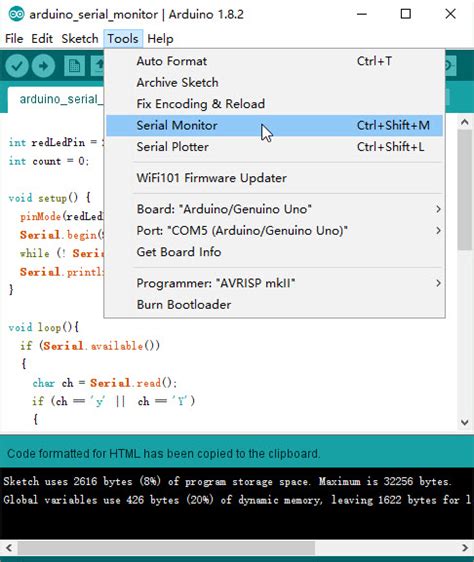Click console scrollbar left arrow
The image size is (474, 562).
pos(9,548)
